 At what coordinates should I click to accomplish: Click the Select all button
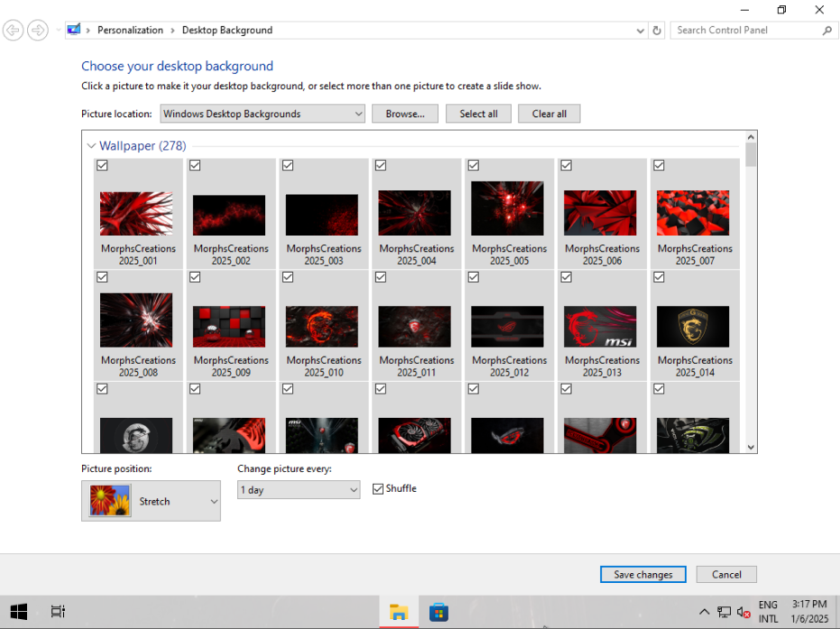click(x=478, y=114)
